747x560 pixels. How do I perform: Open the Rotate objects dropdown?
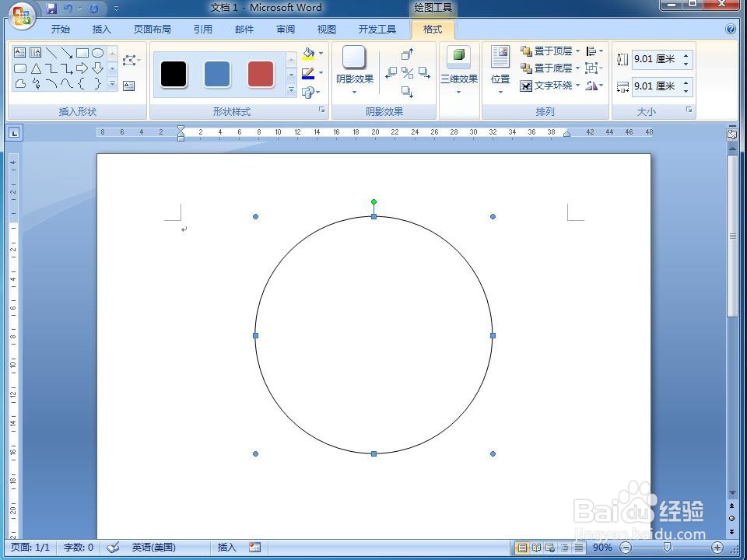594,86
